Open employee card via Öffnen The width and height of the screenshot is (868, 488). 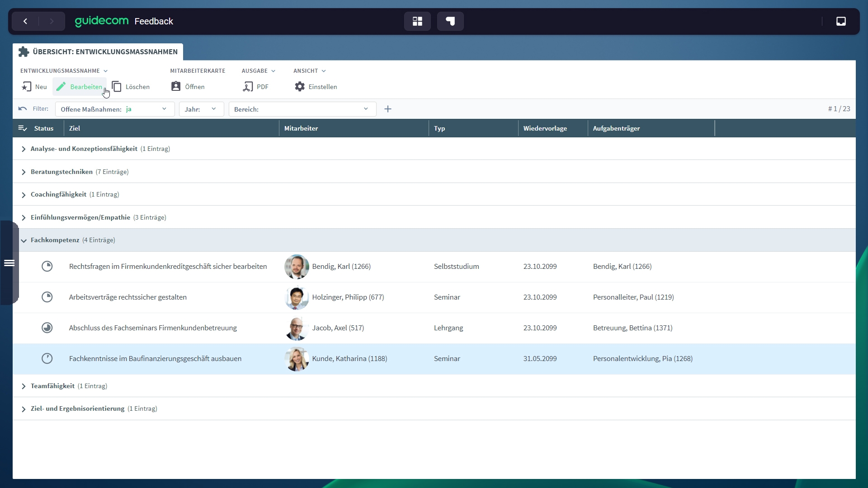[188, 86]
